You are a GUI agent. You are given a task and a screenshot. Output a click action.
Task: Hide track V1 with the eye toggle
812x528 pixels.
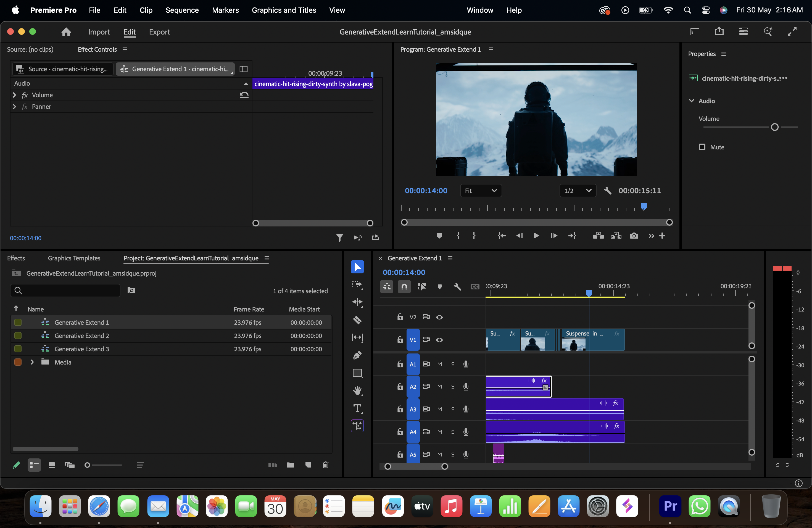439,340
